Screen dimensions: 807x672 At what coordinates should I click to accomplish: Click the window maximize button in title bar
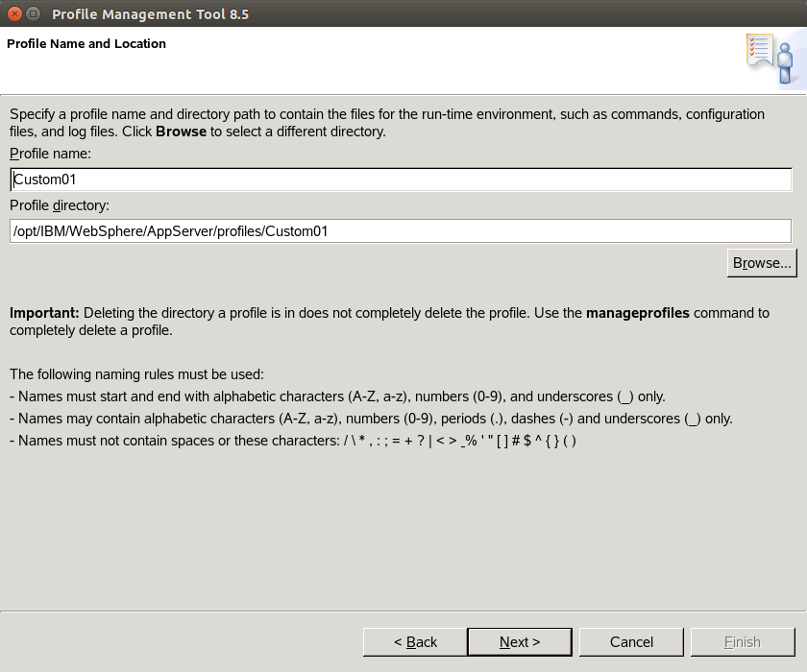pyautogui.click(x=34, y=13)
